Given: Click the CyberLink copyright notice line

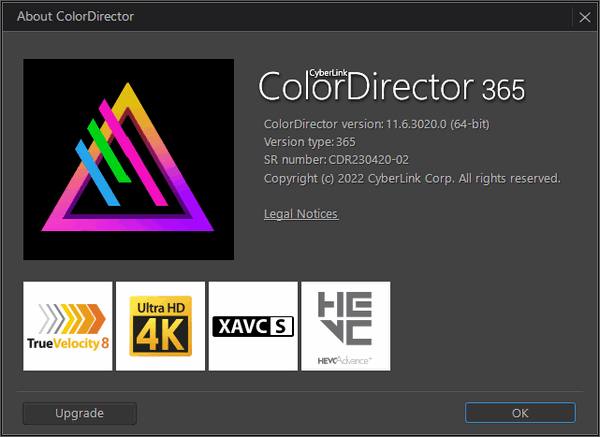Looking at the screenshot, I should click(x=411, y=178).
